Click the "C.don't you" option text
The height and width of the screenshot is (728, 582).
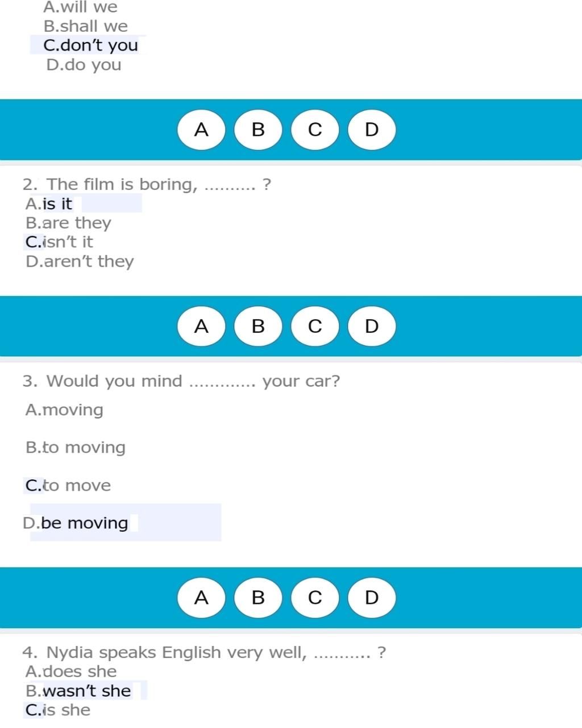(90, 45)
